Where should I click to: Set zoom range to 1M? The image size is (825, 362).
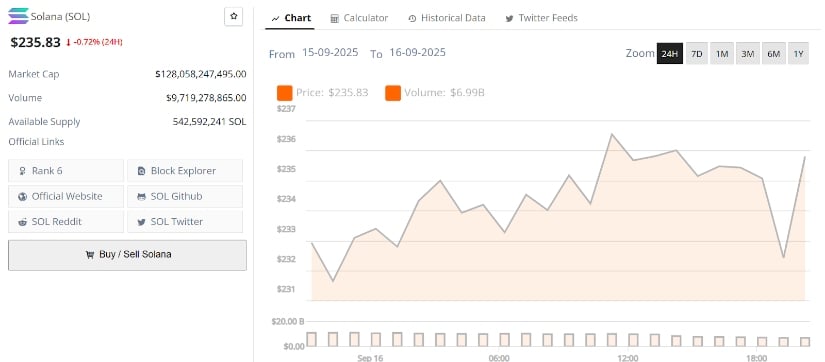[x=722, y=54]
